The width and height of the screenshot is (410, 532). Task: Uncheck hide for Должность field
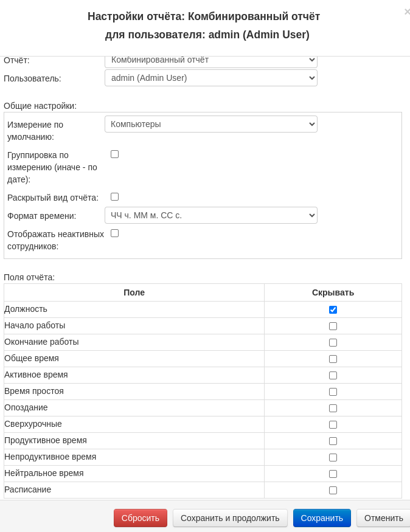pos(333,310)
